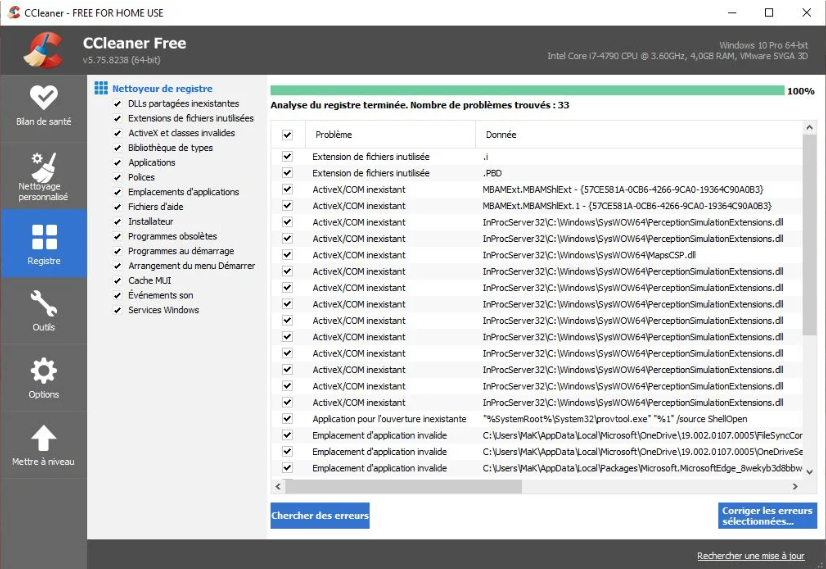Open the Outils wrench icon
Viewport: 826px width, 569px height.
pos(43,304)
